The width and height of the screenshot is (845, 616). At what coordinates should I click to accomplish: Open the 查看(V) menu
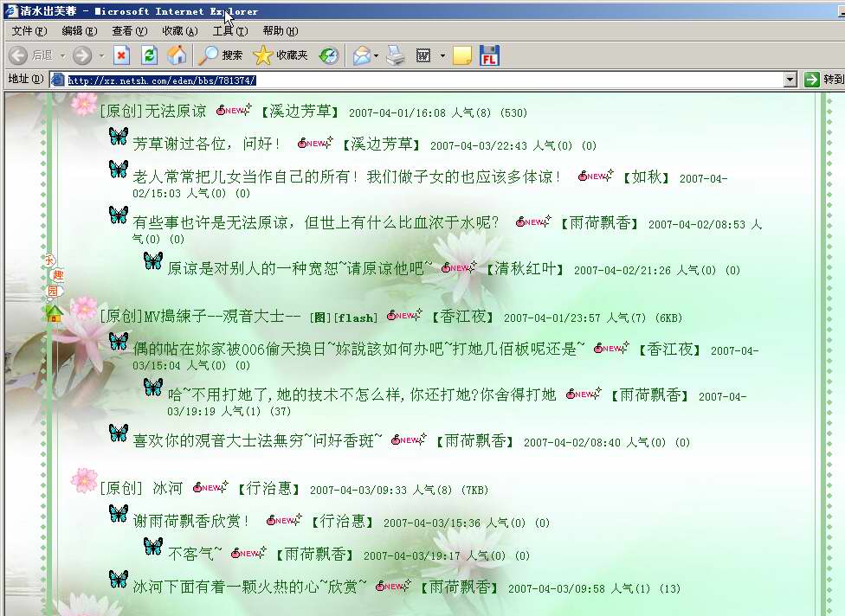(x=129, y=30)
